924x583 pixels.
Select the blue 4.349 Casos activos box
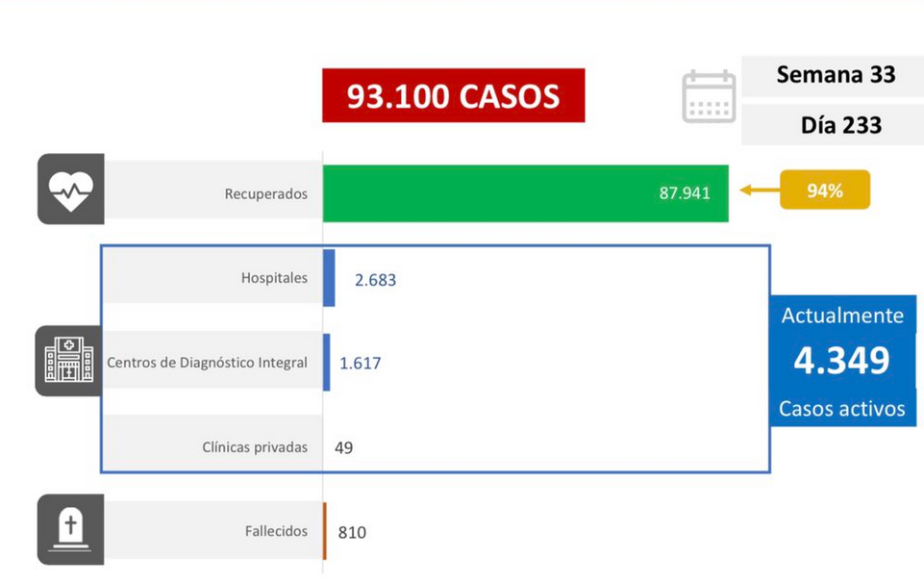842,361
